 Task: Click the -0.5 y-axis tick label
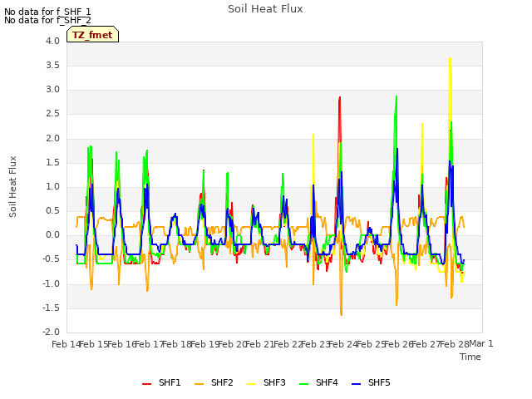[51, 259]
